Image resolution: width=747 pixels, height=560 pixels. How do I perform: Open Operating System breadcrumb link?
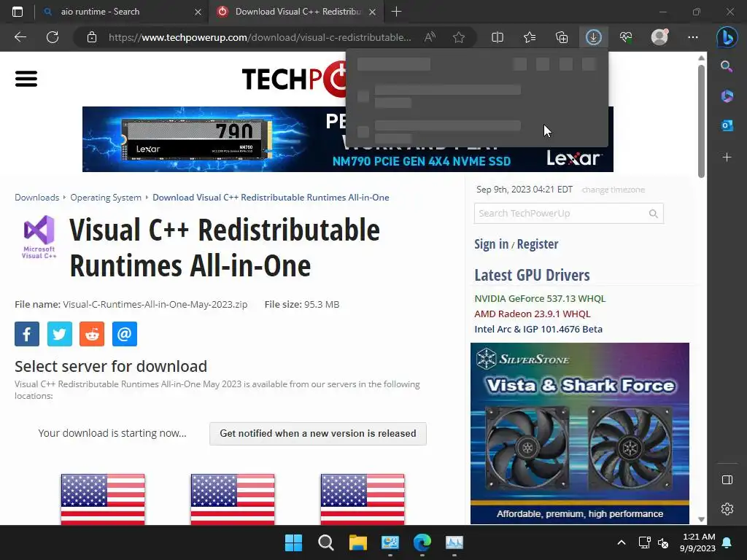point(106,198)
